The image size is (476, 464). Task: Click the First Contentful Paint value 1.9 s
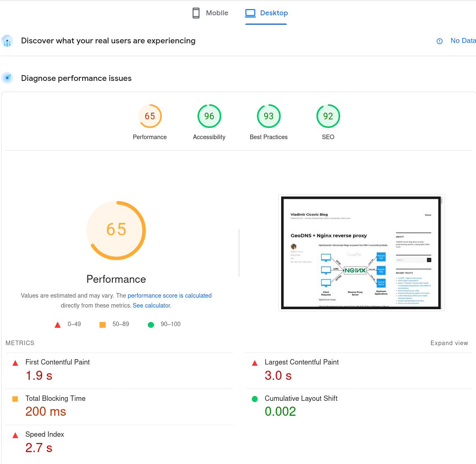coord(39,376)
